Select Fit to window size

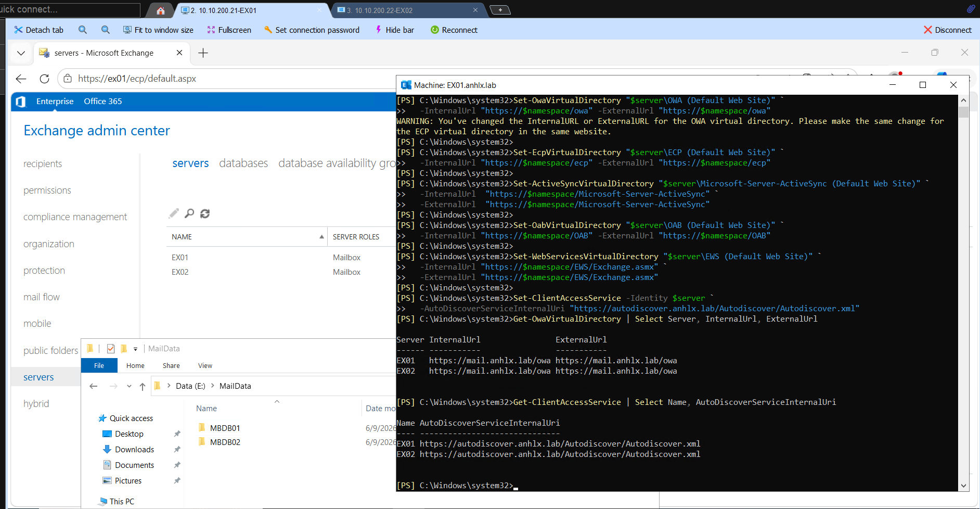coord(158,30)
